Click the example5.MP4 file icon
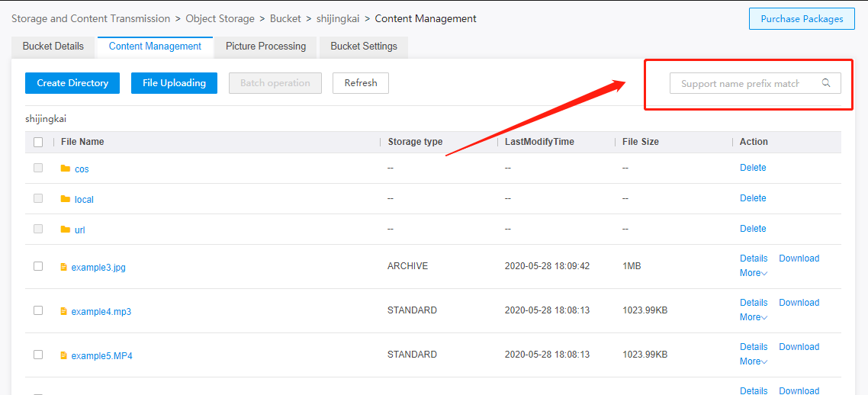The height and width of the screenshot is (395, 868). [x=63, y=355]
